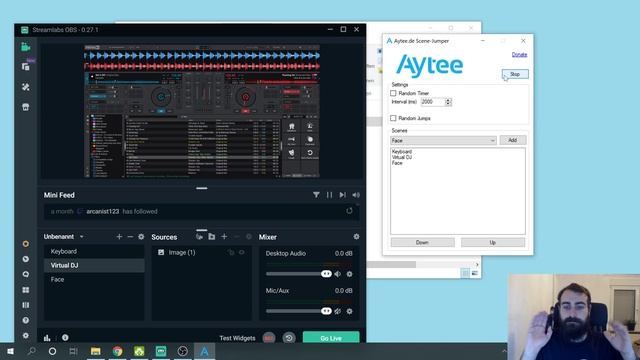Open the Dashboard icon below Prime icon

coord(26,259)
